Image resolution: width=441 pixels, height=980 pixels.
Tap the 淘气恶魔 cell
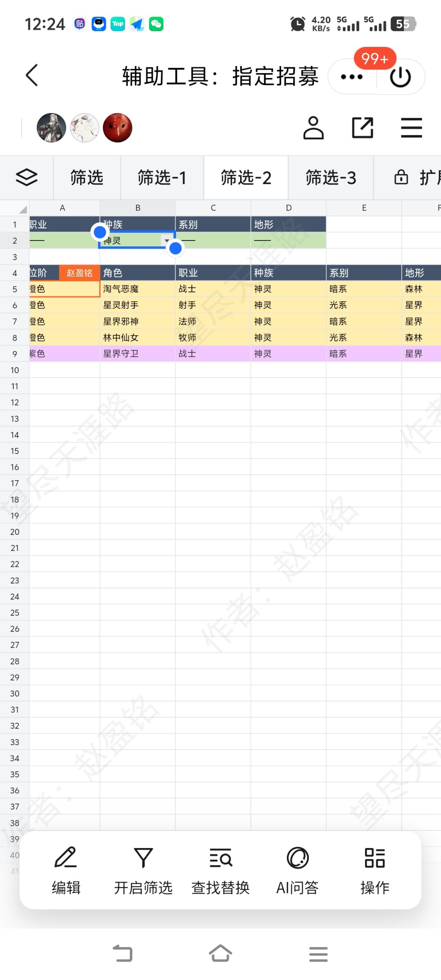tap(138, 289)
